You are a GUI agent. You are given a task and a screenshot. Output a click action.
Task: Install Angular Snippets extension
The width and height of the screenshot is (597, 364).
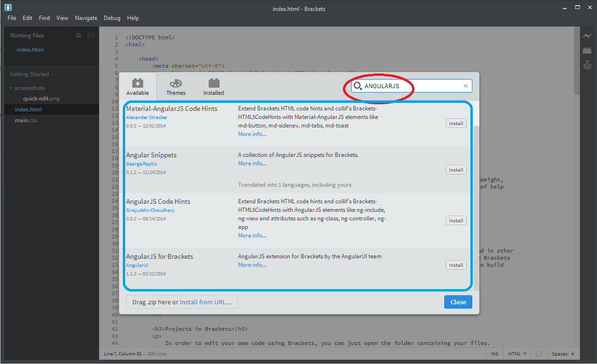(456, 170)
